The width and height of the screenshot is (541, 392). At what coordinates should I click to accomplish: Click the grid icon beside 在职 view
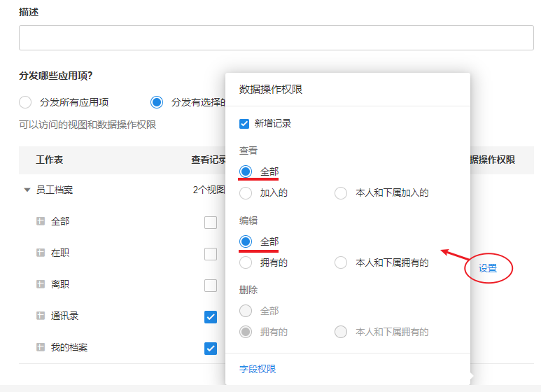pyautogui.click(x=41, y=253)
